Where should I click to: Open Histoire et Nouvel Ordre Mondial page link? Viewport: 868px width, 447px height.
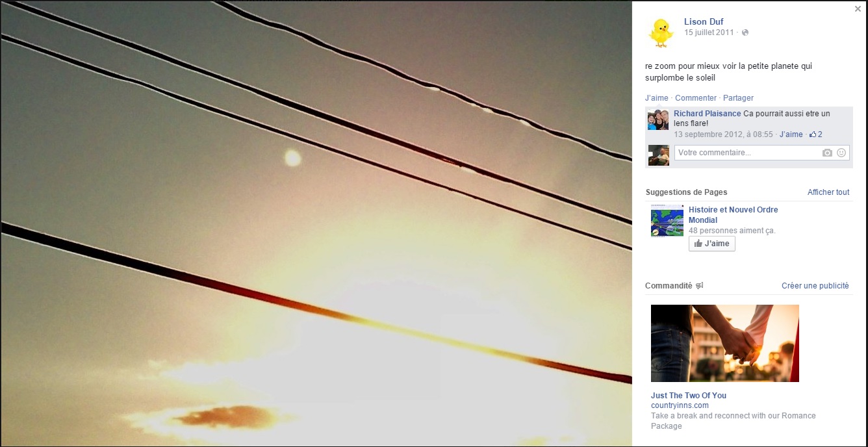pyautogui.click(x=733, y=215)
